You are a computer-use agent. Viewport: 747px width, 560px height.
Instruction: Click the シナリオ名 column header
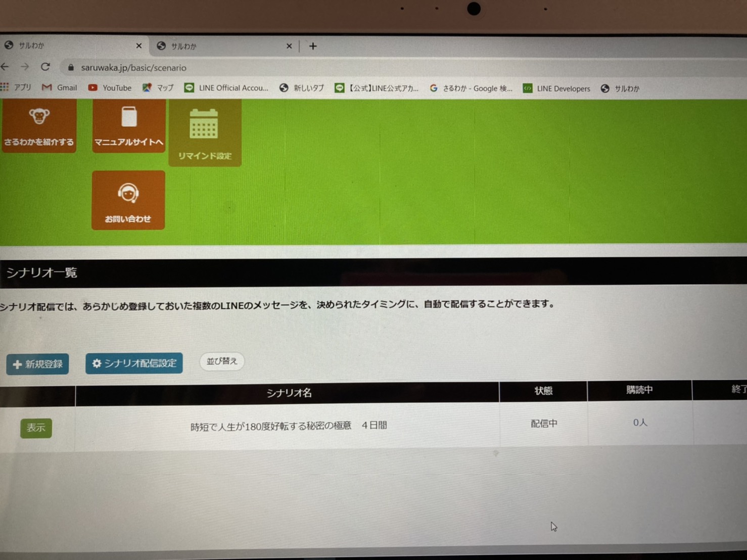click(x=289, y=393)
